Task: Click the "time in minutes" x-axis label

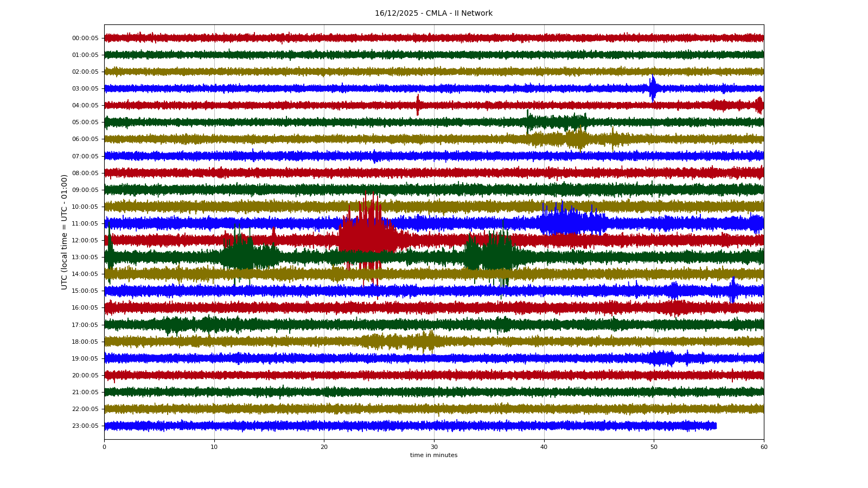Action: (x=433, y=455)
